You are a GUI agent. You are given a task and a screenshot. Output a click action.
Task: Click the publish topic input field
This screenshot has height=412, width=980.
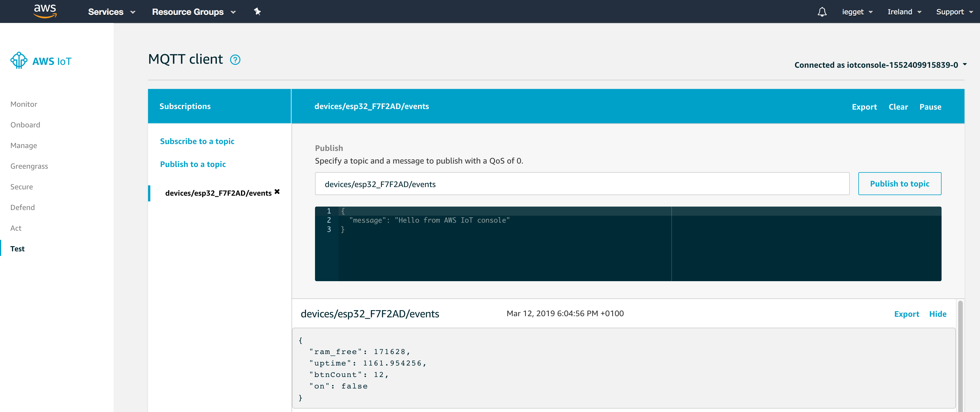click(x=582, y=184)
